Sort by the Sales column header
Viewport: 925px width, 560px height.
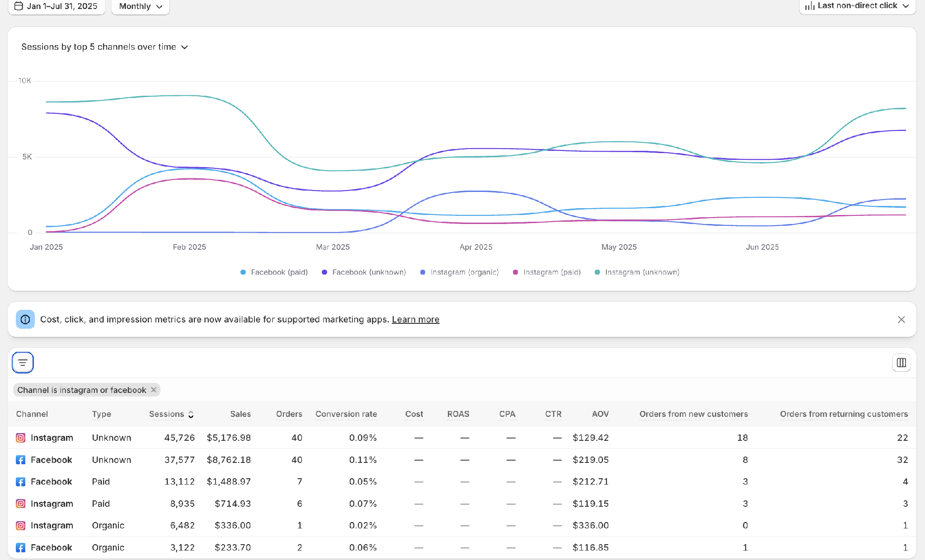point(240,414)
